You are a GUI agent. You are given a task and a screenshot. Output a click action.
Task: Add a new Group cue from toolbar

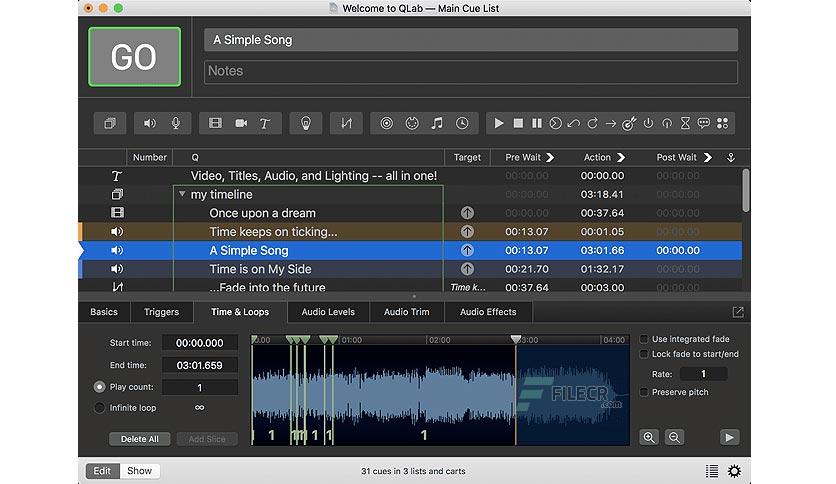[110, 124]
